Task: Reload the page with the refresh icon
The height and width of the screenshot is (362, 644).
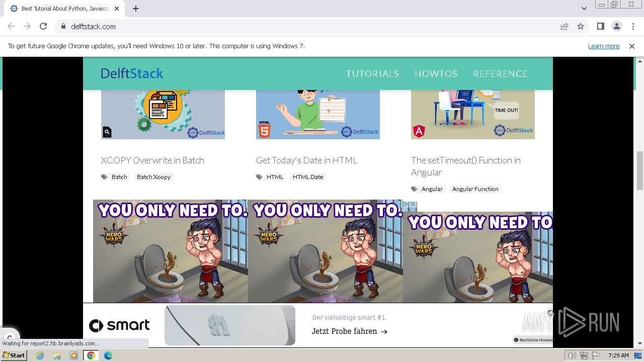Action: click(43, 26)
